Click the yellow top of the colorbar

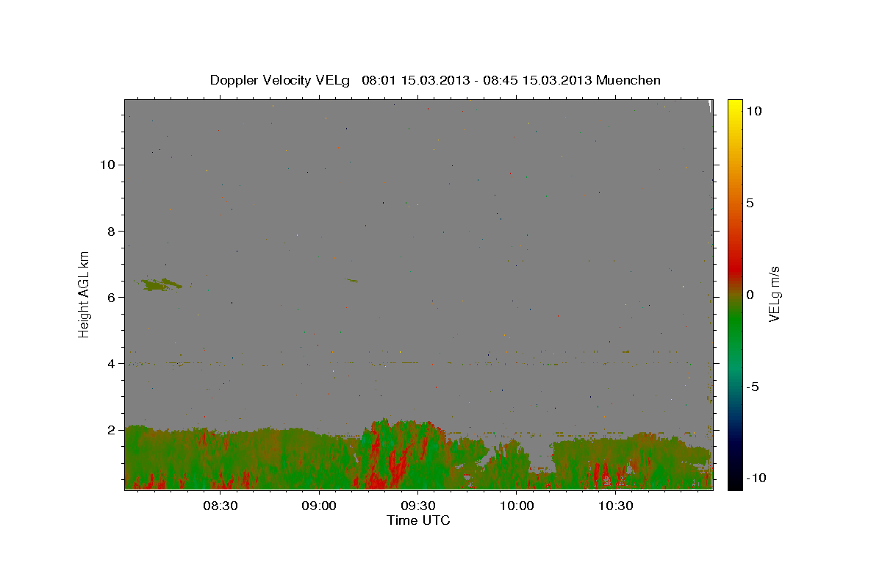coord(734,107)
